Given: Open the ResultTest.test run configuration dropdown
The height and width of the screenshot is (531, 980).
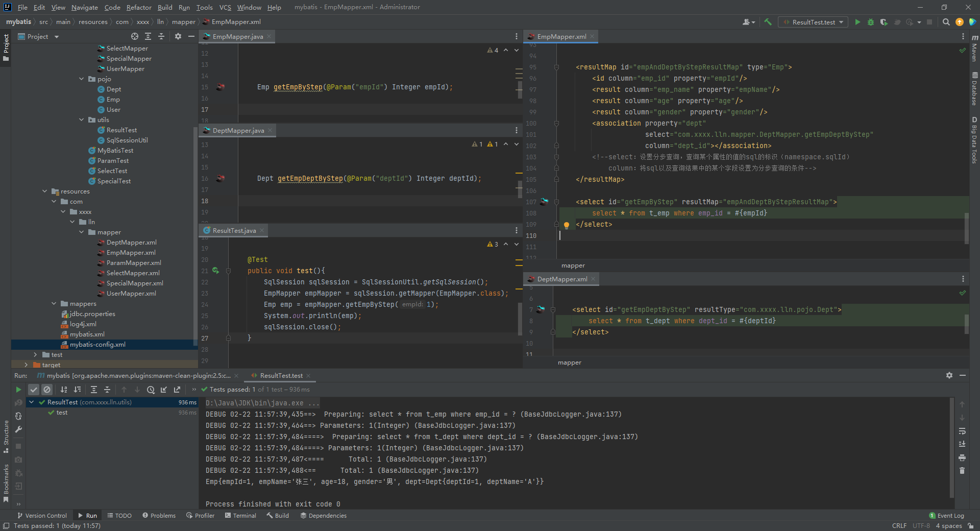Looking at the screenshot, I should pos(813,22).
